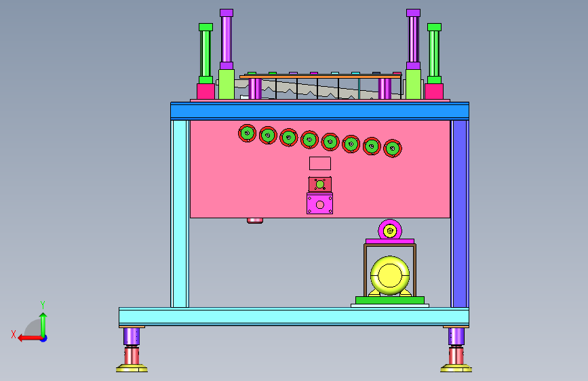Click the green Y axis arrow of the triad
Image resolution: width=588 pixels, height=381 pixels.
pyautogui.click(x=43, y=325)
